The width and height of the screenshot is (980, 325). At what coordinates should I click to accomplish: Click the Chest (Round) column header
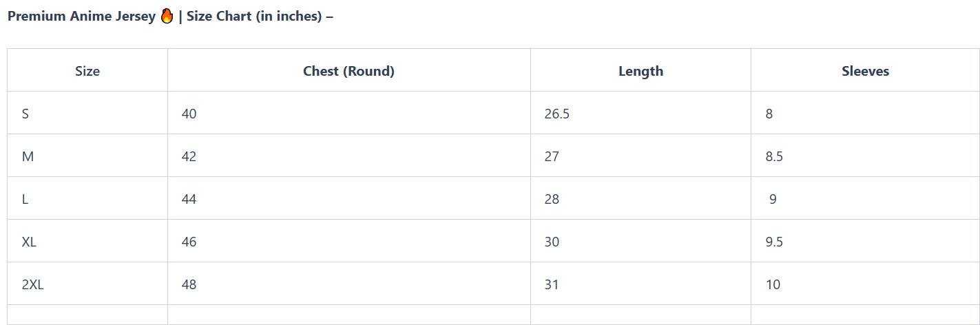348,71
